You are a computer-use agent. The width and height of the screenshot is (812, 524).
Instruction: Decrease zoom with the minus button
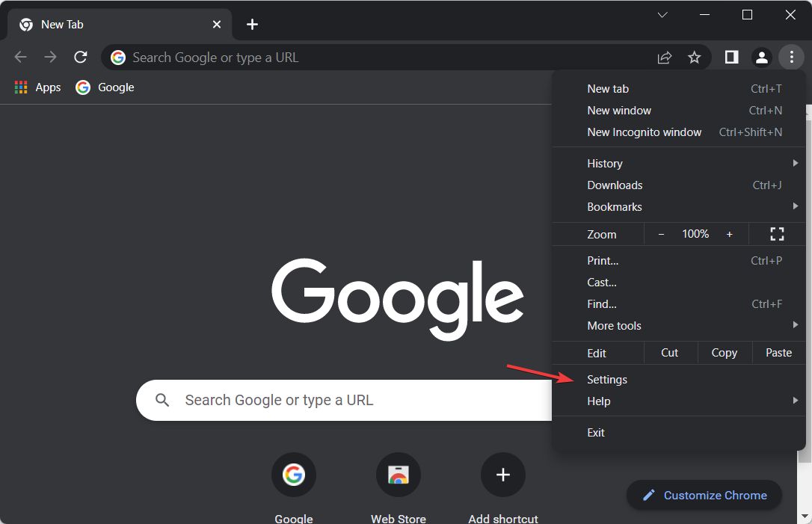click(x=661, y=235)
